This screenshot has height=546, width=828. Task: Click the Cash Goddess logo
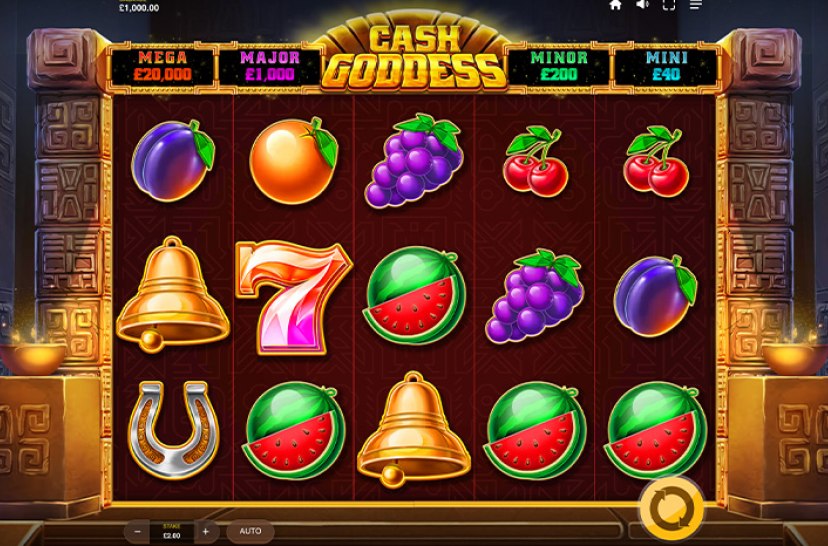pos(414,57)
